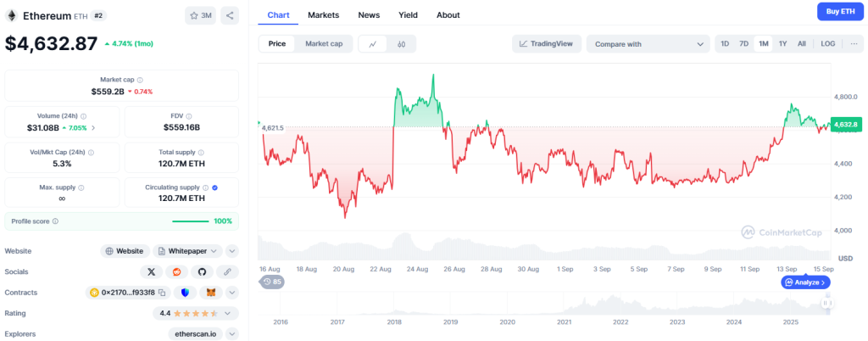
Task: Click the Analyze button
Action: tap(805, 282)
